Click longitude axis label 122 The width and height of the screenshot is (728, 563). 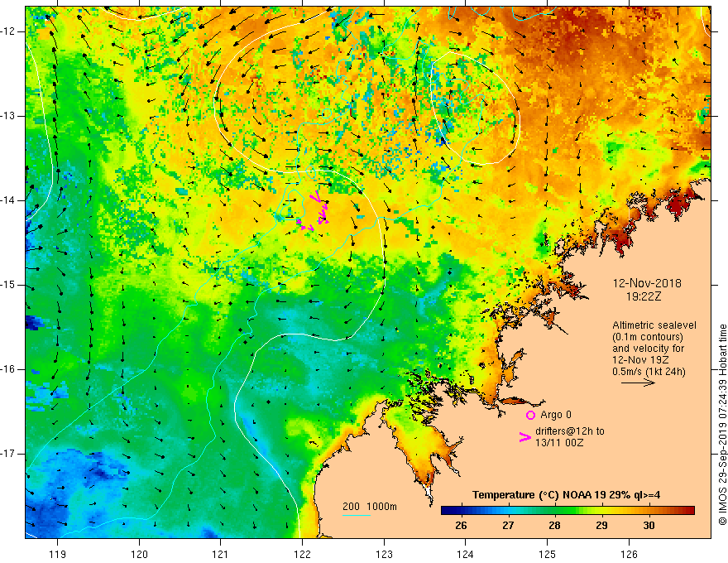pos(302,554)
